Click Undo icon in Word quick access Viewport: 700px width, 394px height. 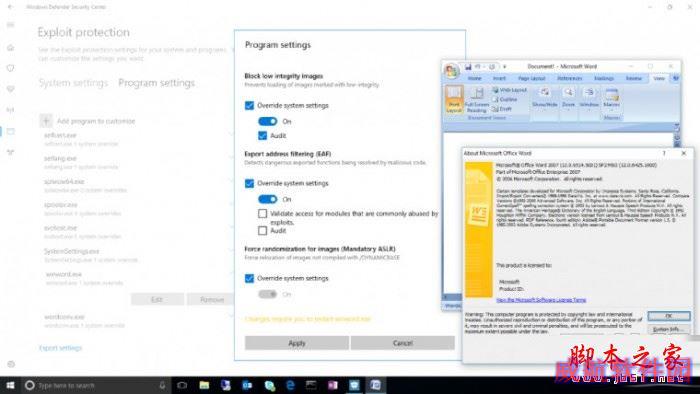coord(478,67)
